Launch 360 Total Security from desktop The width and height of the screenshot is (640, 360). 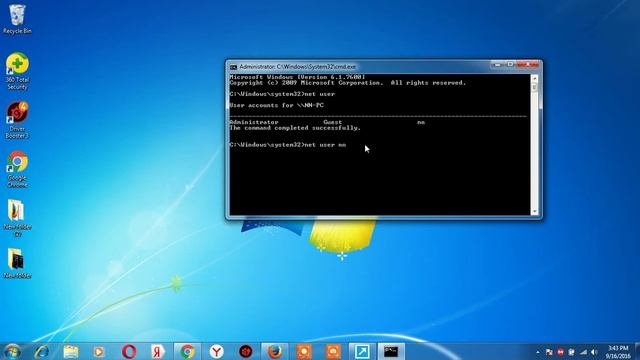pyautogui.click(x=17, y=71)
